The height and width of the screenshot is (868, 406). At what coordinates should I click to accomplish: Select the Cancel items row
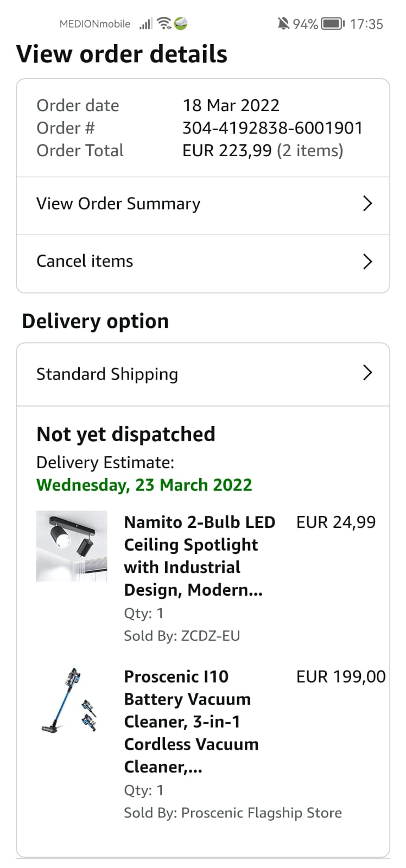85,261
